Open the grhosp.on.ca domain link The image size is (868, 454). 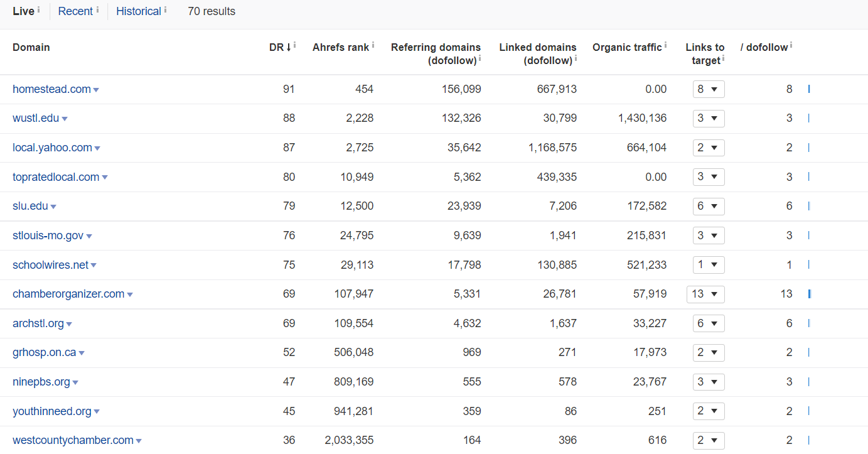[x=44, y=352]
